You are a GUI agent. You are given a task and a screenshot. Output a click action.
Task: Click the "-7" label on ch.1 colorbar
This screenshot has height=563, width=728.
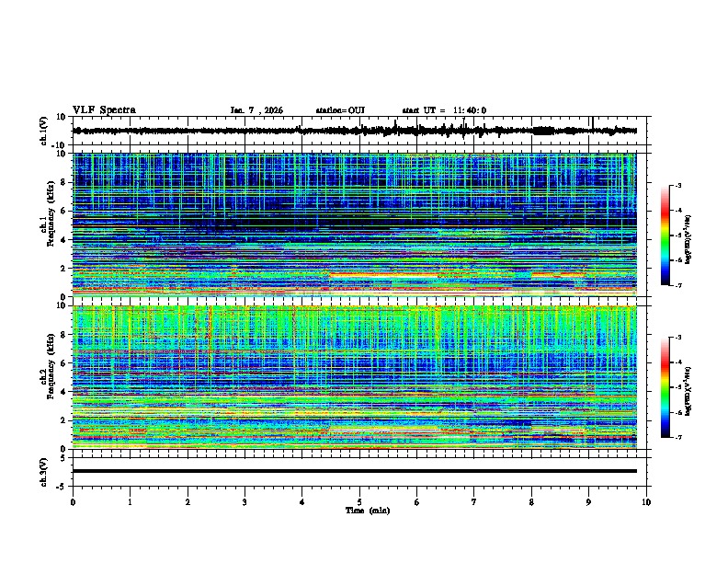click(x=678, y=285)
